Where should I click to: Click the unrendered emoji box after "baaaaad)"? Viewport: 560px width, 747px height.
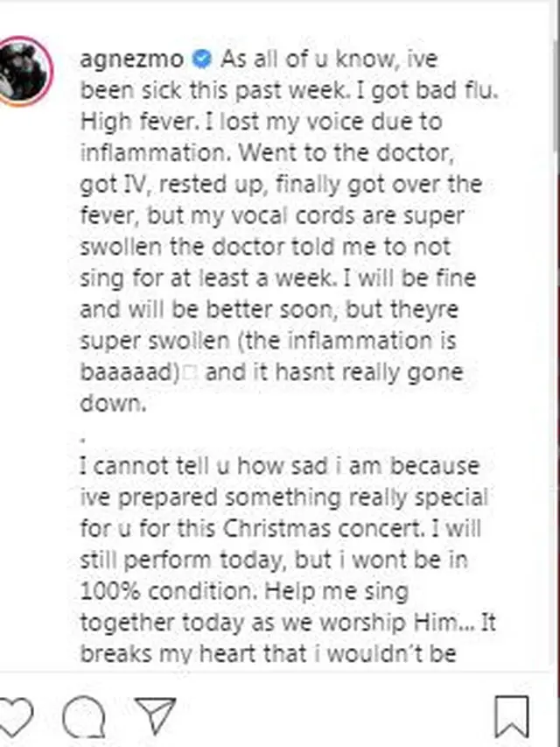[191, 373]
